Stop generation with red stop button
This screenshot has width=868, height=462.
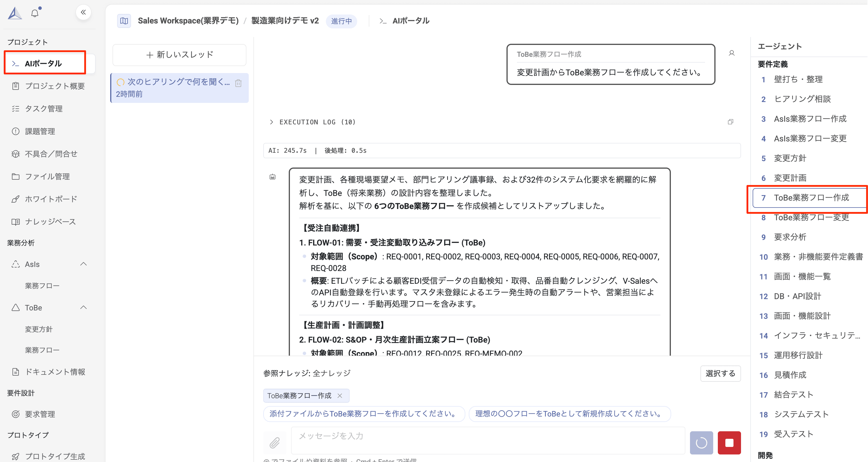pos(729,443)
